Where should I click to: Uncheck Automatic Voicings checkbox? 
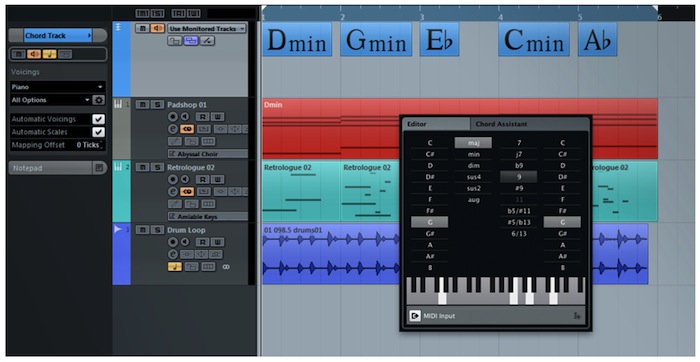coord(98,119)
